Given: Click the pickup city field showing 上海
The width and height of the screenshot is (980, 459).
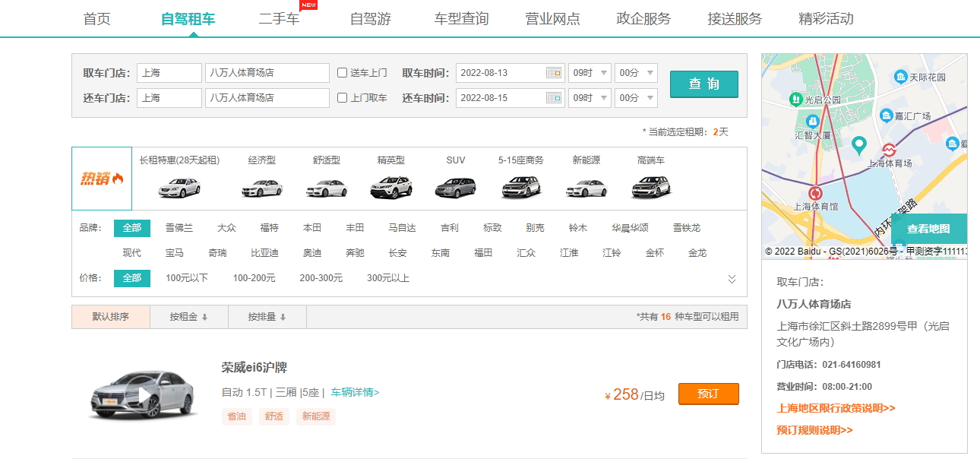Looking at the screenshot, I should click(169, 73).
